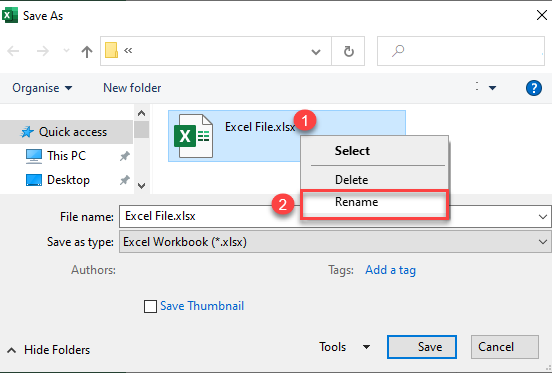The height and width of the screenshot is (373, 552).
Task: Click the magnifier search icon
Action: click(x=398, y=51)
